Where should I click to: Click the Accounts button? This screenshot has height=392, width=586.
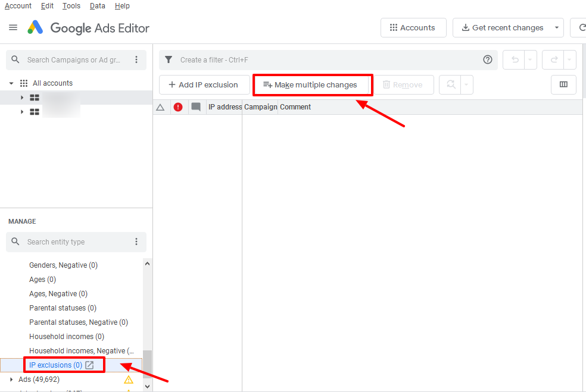coord(413,27)
